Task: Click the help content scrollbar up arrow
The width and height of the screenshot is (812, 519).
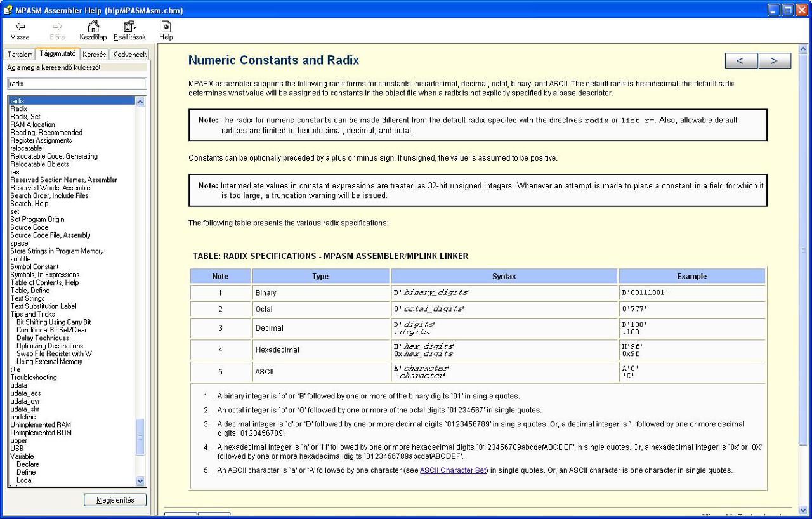Action: (804, 49)
